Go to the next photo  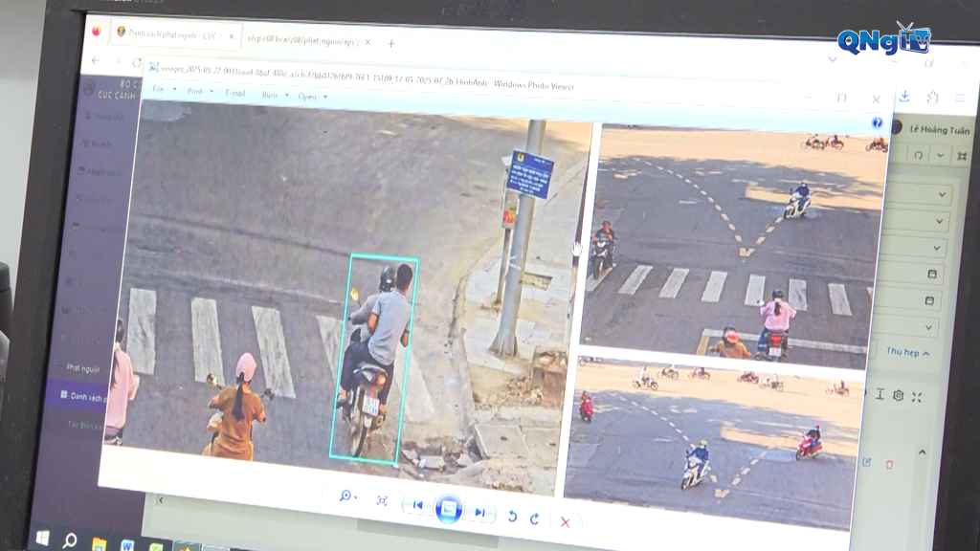point(480,513)
